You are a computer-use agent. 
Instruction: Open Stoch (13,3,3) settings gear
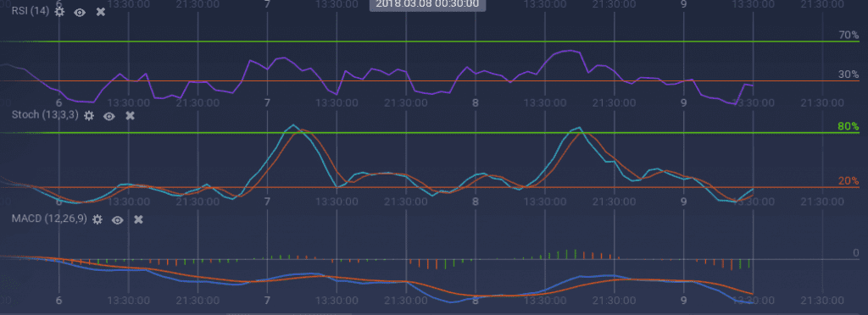click(x=88, y=115)
